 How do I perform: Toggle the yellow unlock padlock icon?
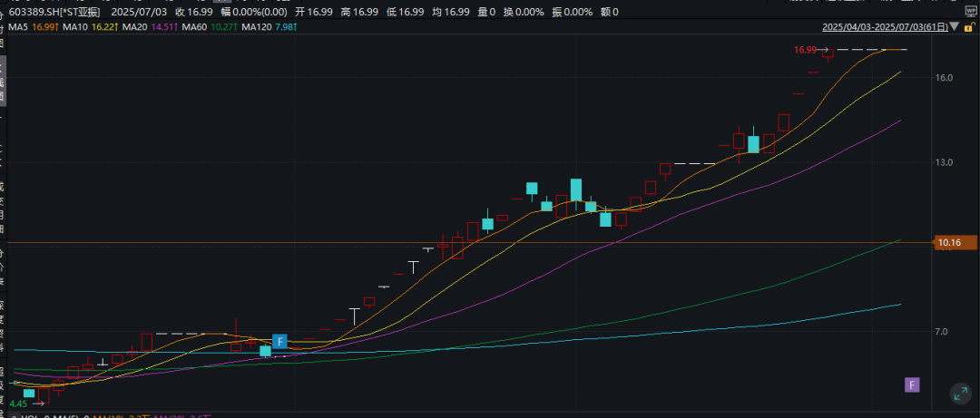point(970,27)
